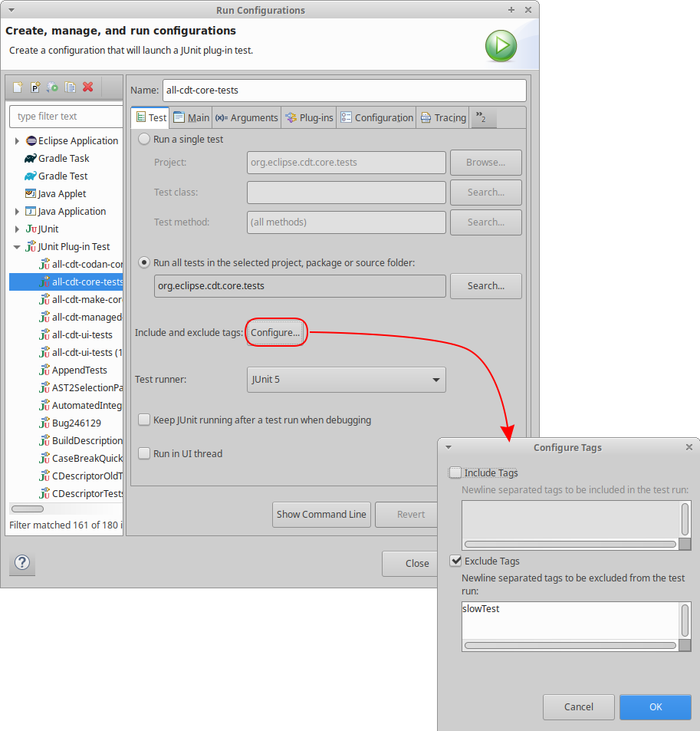Click Duplicate launch configuration icon
Screen dimensions: 700x731
pos(70,87)
